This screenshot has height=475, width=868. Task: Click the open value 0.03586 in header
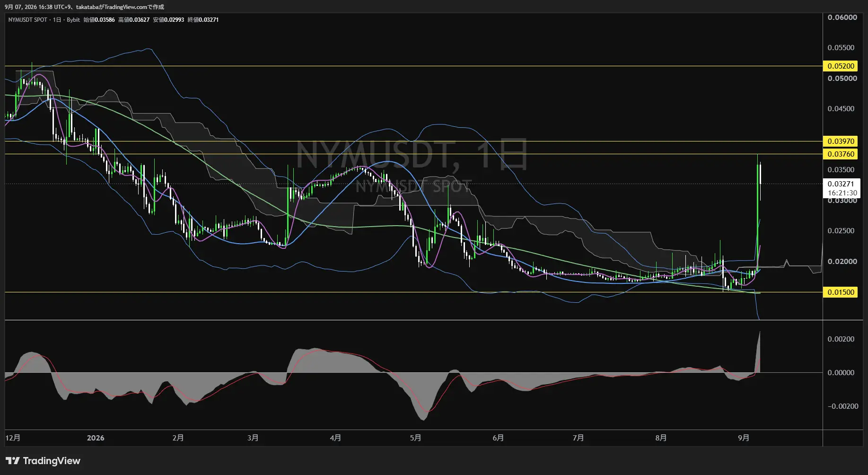105,20
